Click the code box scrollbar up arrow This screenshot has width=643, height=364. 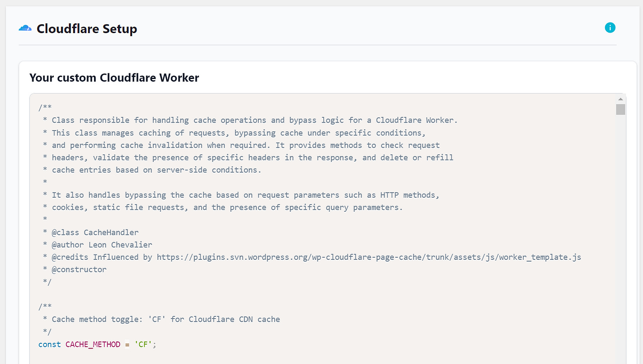tap(620, 99)
